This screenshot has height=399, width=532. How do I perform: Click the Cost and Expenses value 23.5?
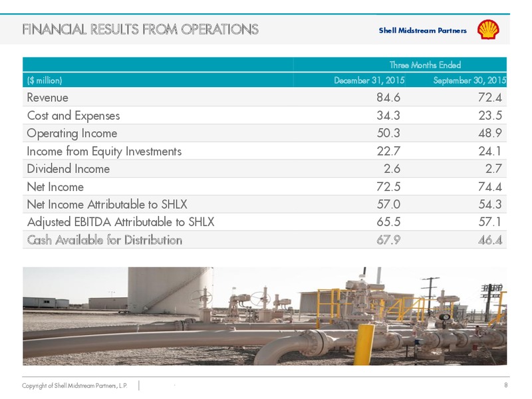[490, 115]
